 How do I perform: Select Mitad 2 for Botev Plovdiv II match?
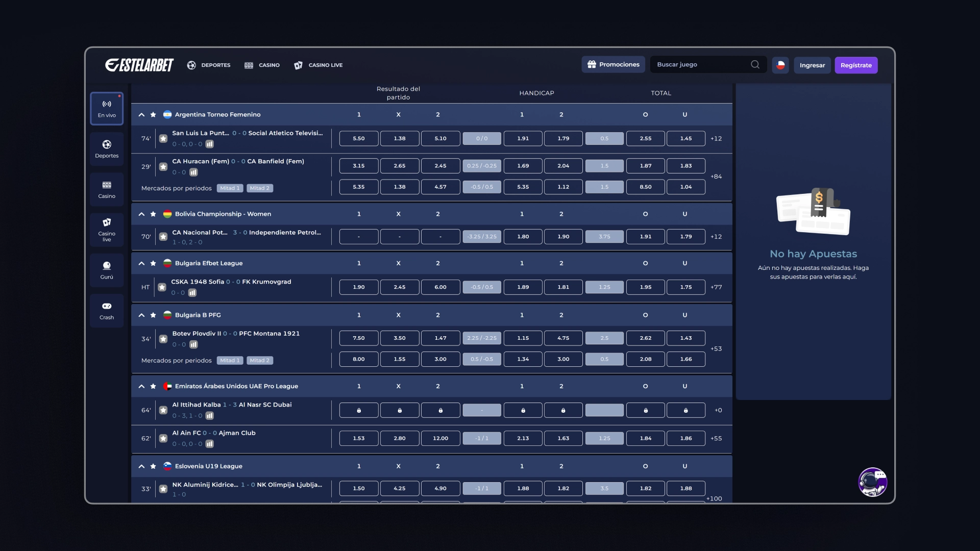(x=260, y=361)
